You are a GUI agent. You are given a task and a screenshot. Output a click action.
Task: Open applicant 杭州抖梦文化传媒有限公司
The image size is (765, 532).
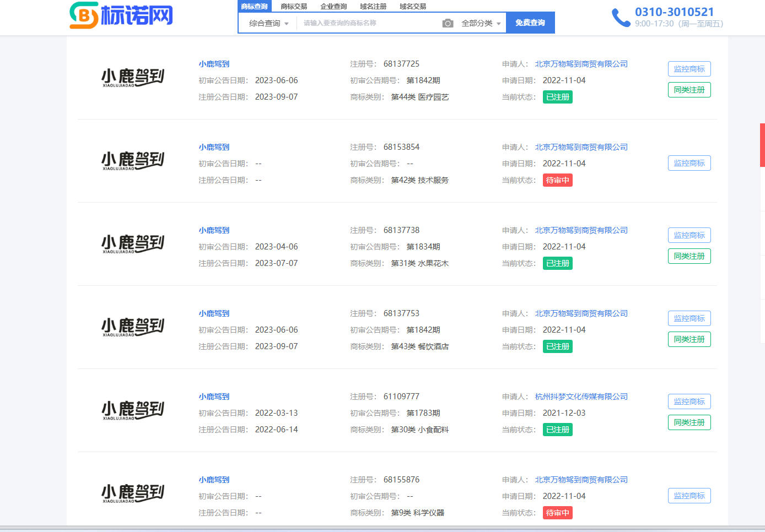581,397
